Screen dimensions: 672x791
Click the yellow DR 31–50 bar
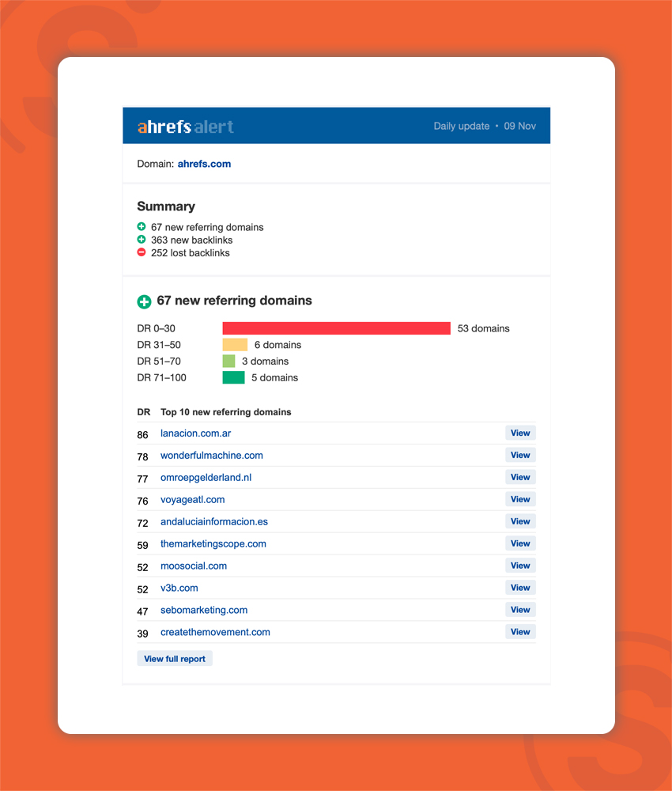(x=235, y=345)
